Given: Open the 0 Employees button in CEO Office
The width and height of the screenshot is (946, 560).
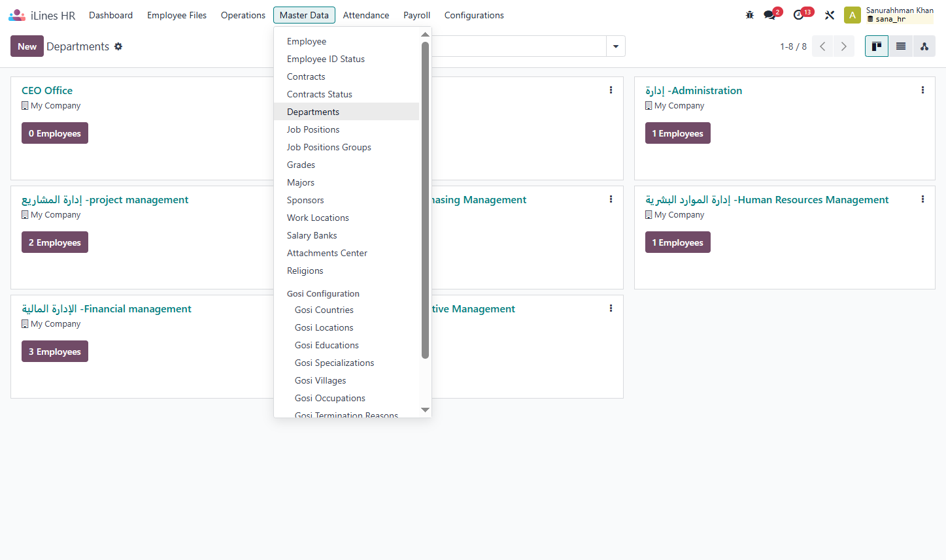Looking at the screenshot, I should click(55, 133).
